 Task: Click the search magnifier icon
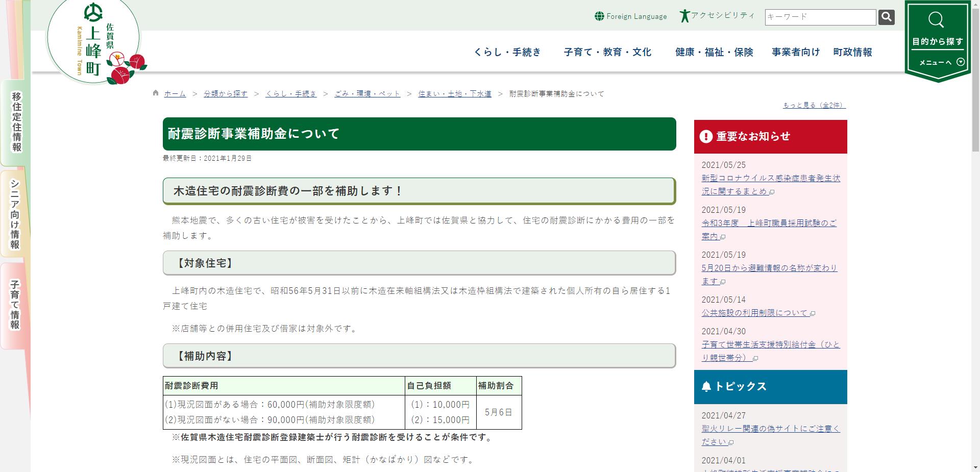886,17
